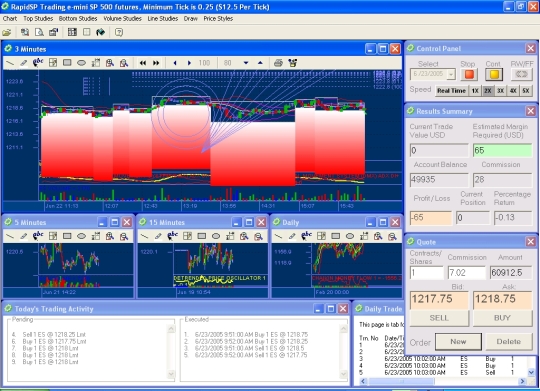Click the SELL button in Quote panel
Screen dimensions: 540x391
[x=439, y=318]
